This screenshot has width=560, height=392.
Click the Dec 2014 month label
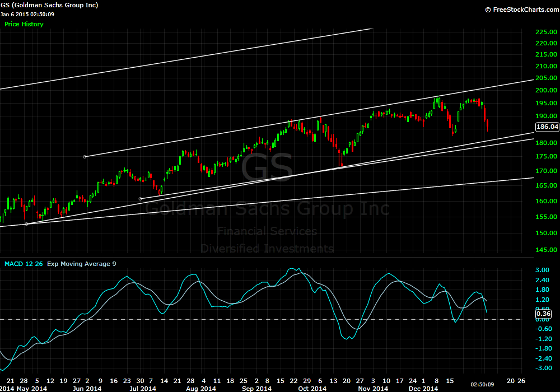[x=423, y=389]
